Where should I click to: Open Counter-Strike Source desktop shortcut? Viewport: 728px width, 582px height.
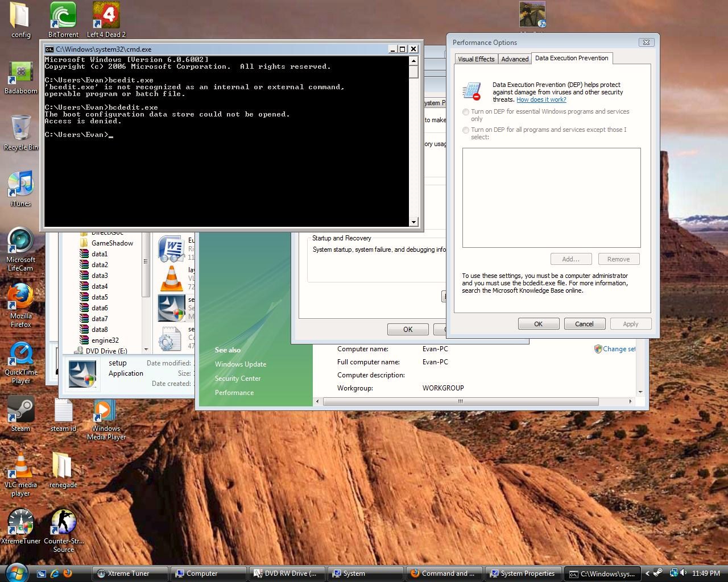[x=63, y=522]
